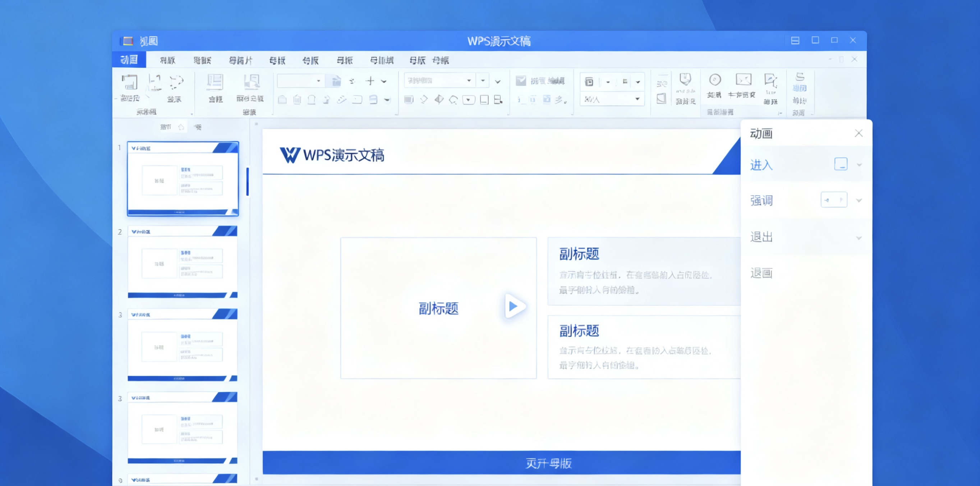Switch to the 动画 ribbon tab

(x=129, y=60)
